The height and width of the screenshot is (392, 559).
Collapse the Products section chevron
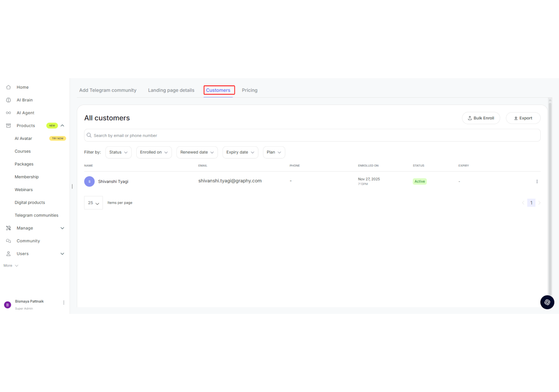point(63,126)
